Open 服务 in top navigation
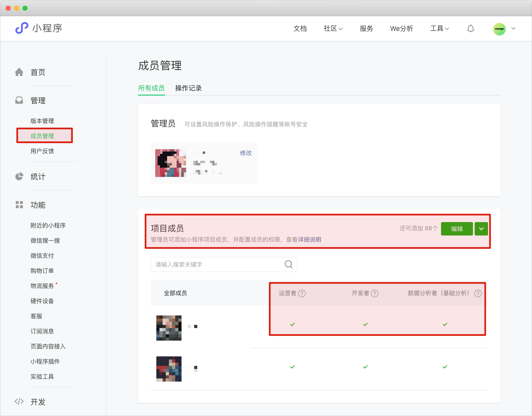532x416 pixels. pyautogui.click(x=366, y=29)
